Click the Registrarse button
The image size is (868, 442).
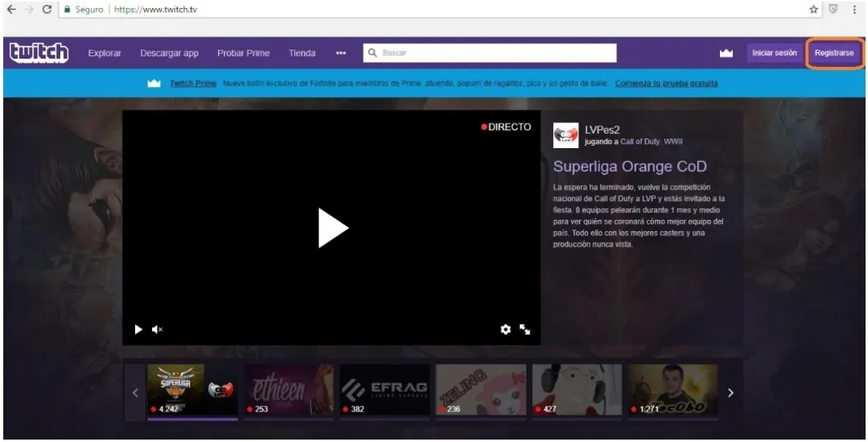pyautogui.click(x=834, y=53)
